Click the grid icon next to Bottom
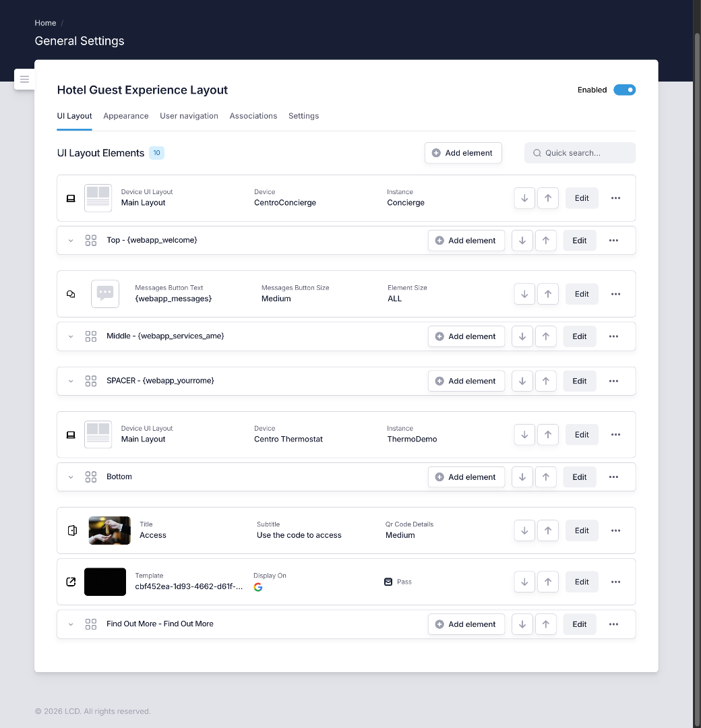The image size is (701, 728). click(91, 477)
